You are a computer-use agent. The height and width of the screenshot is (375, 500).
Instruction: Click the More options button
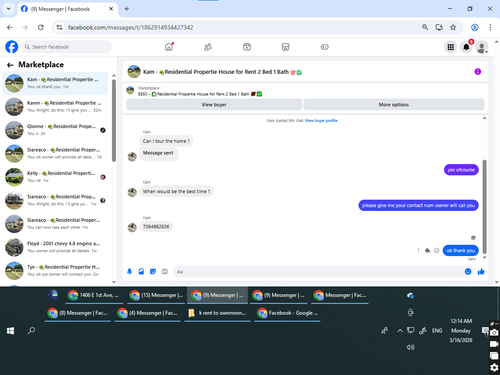(394, 105)
